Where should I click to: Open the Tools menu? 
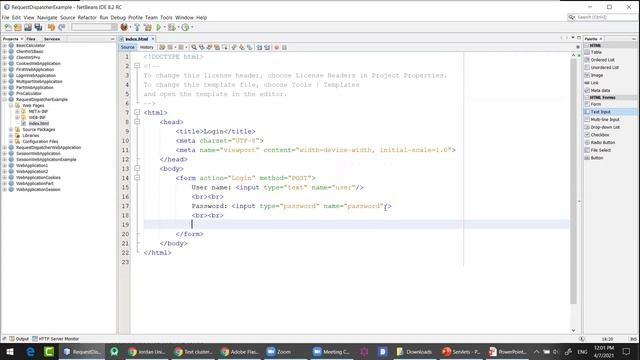click(166, 18)
